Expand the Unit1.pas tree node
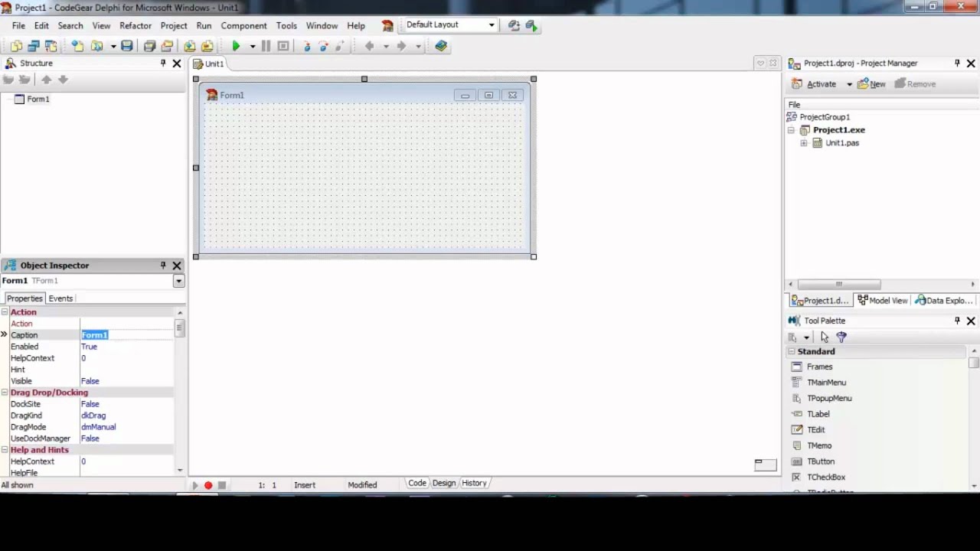The image size is (980, 551). pyautogui.click(x=803, y=143)
